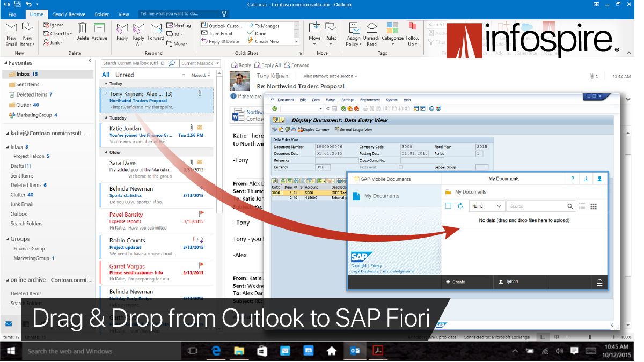This screenshot has height=362, width=644.
Task: Click the search magnifier in the SAP documents search
Action: (570, 206)
